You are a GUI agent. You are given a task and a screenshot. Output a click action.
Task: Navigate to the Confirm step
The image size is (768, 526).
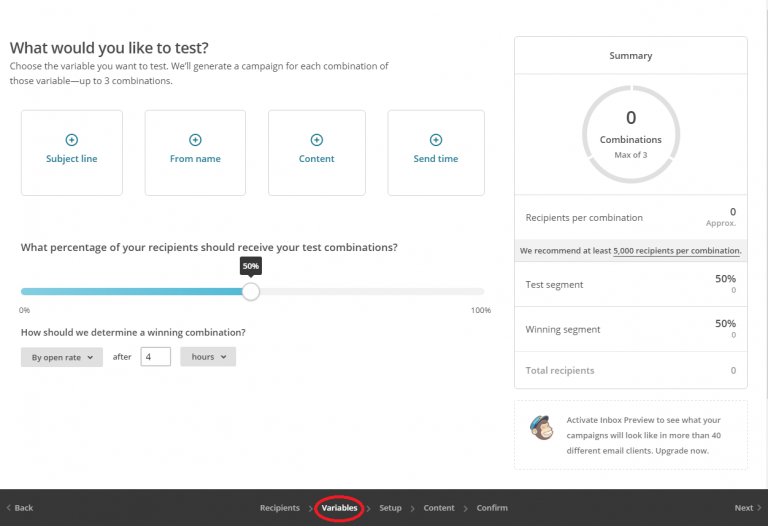click(492, 508)
